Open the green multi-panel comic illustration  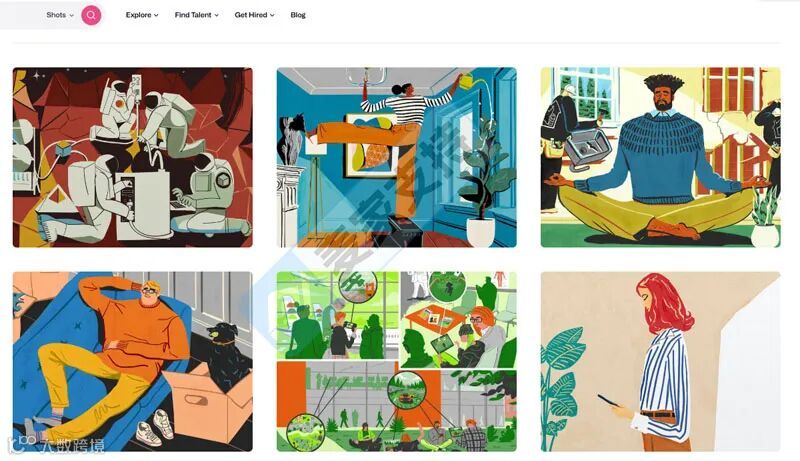pos(396,362)
